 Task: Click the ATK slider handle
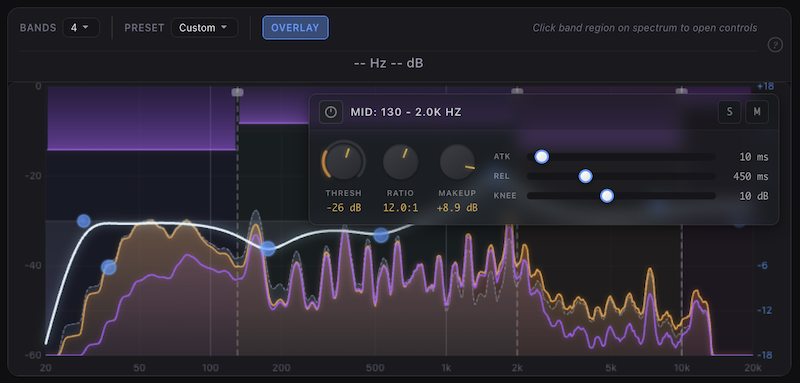coord(542,157)
